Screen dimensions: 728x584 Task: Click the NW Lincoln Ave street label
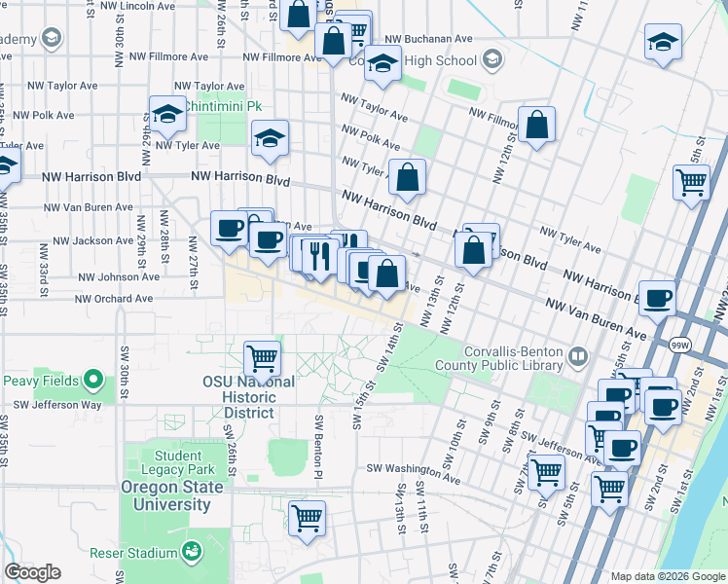pos(137,6)
